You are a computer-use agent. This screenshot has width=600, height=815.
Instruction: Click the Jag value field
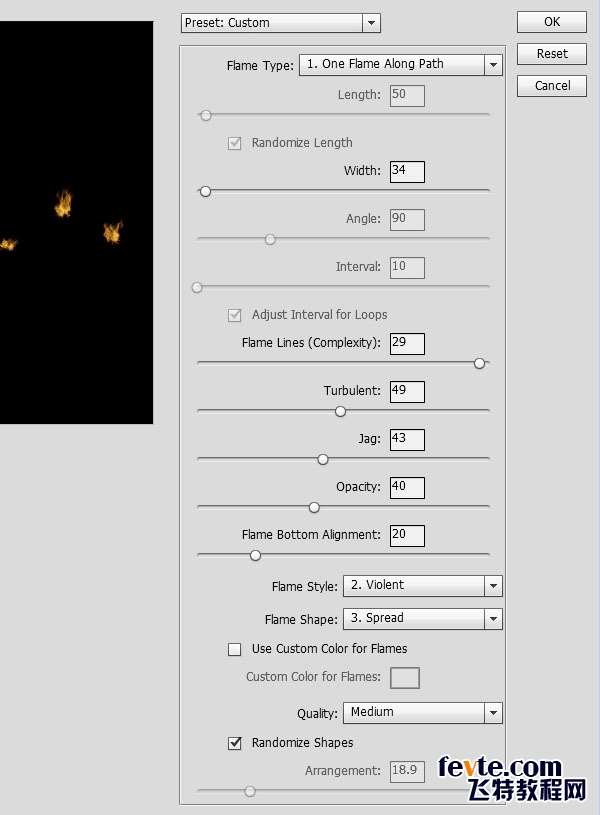[x=407, y=439]
